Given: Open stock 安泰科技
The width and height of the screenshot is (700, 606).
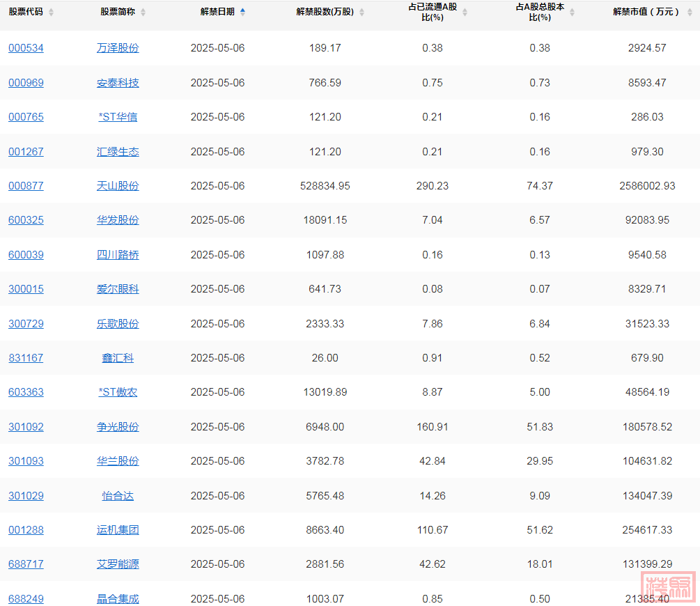Looking at the screenshot, I should coord(118,83).
